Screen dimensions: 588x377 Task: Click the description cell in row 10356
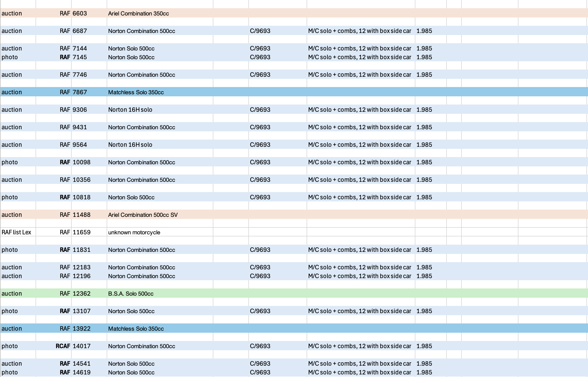tap(361, 179)
